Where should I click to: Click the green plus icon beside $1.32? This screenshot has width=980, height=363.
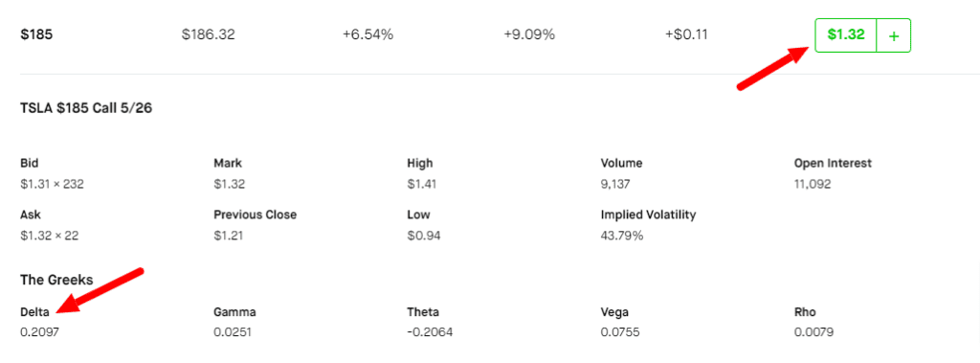coord(894,35)
